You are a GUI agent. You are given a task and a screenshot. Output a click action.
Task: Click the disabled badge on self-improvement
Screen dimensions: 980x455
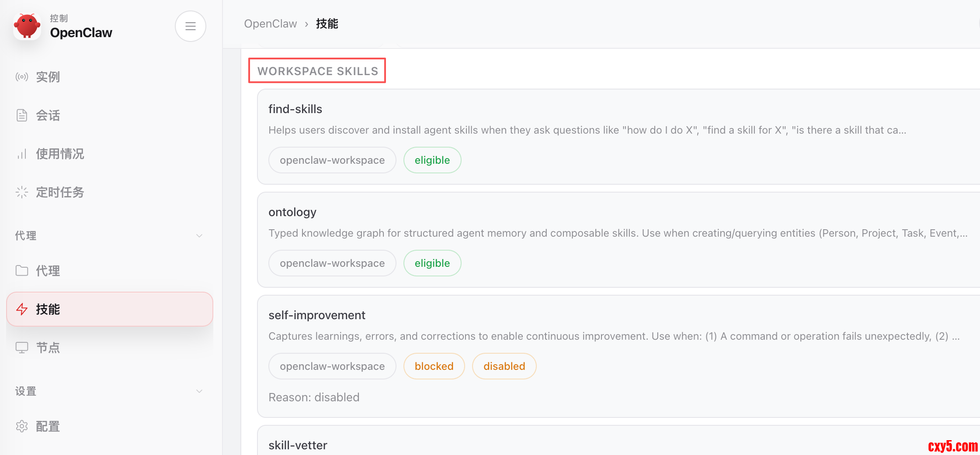504,366
